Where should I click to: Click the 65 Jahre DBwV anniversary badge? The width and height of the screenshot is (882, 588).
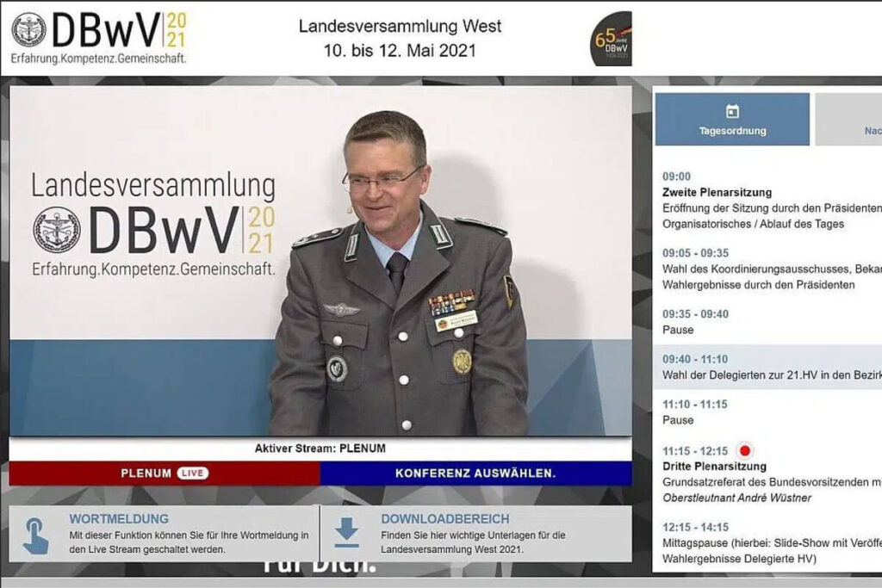click(611, 40)
